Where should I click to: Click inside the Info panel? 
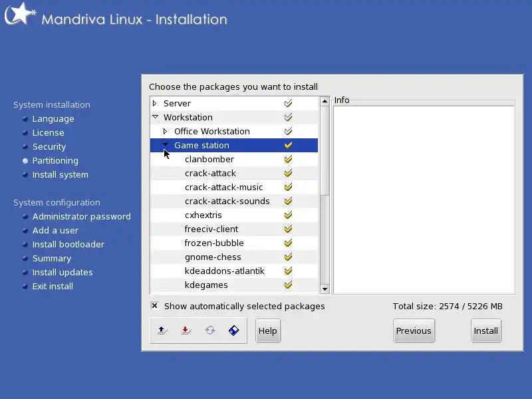click(x=424, y=200)
